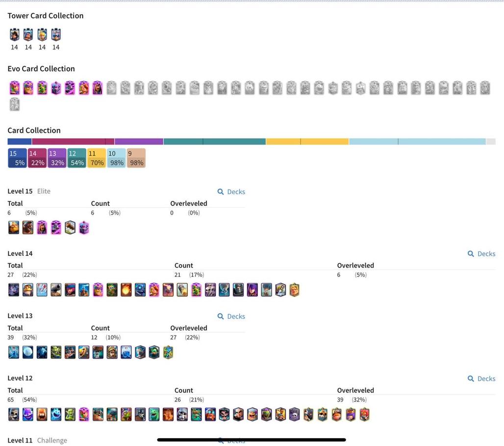Follow the Decks link next to Level 13

(231, 316)
